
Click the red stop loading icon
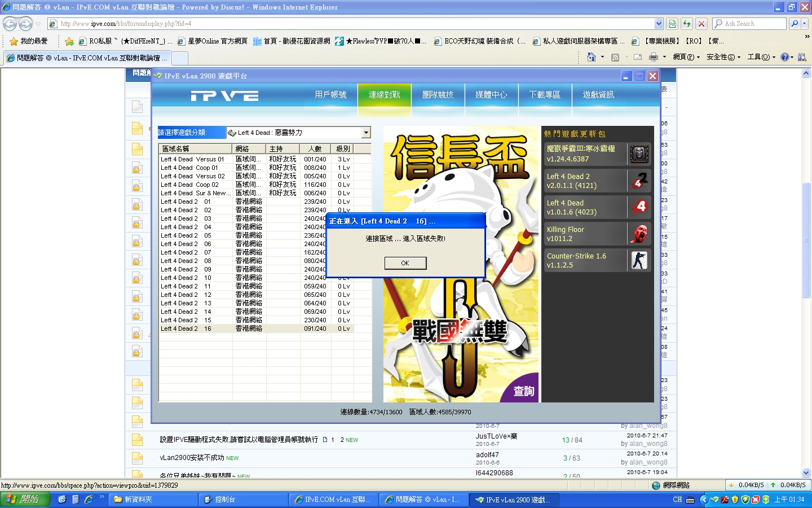click(x=701, y=24)
